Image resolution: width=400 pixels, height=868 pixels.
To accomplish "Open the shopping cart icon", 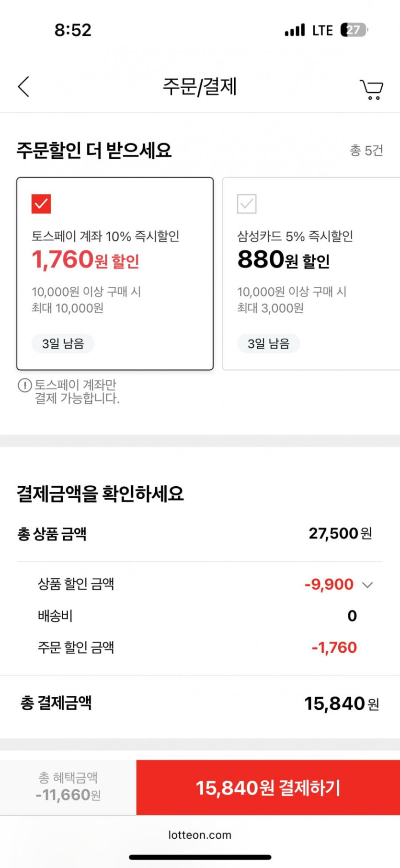I will click(x=371, y=89).
